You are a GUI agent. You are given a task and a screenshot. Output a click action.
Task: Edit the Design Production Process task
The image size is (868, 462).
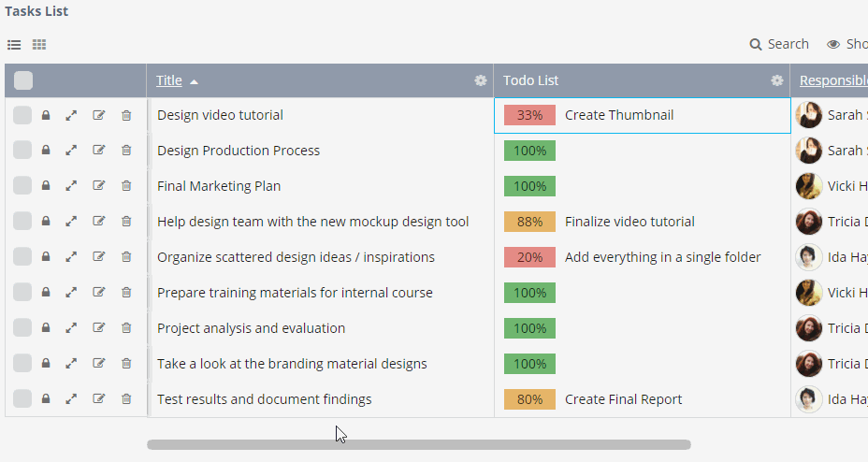[99, 151]
